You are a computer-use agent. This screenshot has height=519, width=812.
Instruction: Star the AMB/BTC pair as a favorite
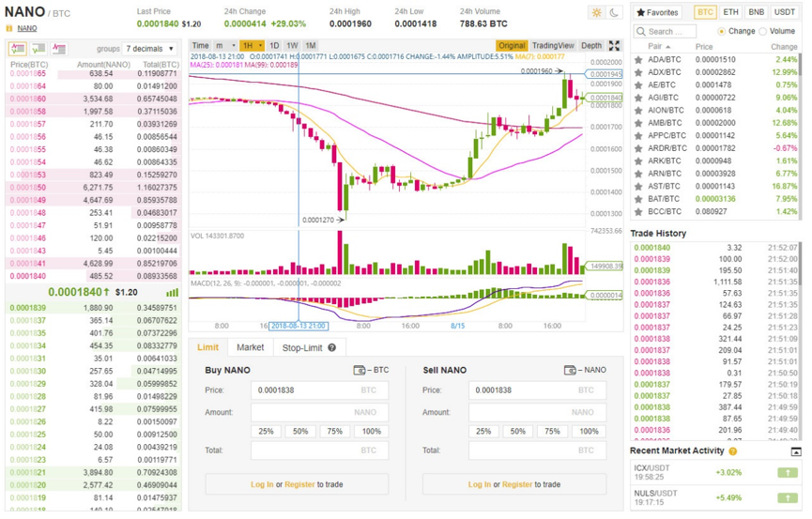[638, 123]
